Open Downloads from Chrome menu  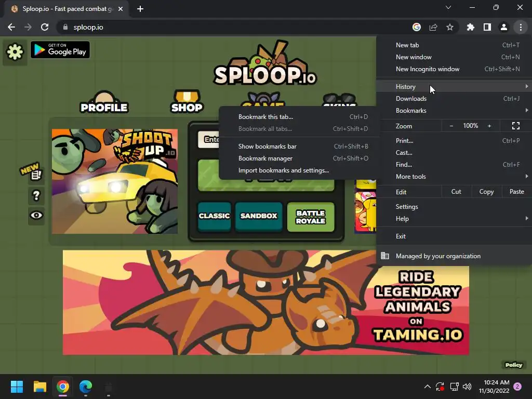click(x=454, y=98)
